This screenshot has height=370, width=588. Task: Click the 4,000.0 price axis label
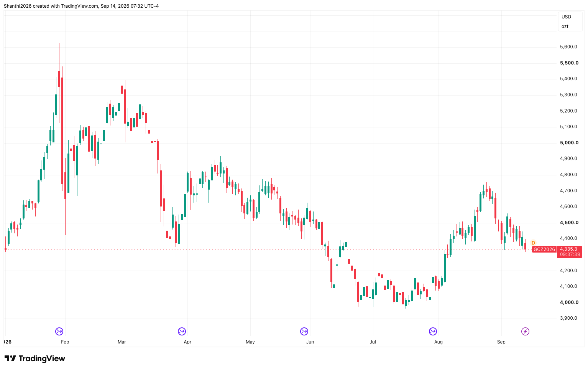point(569,302)
